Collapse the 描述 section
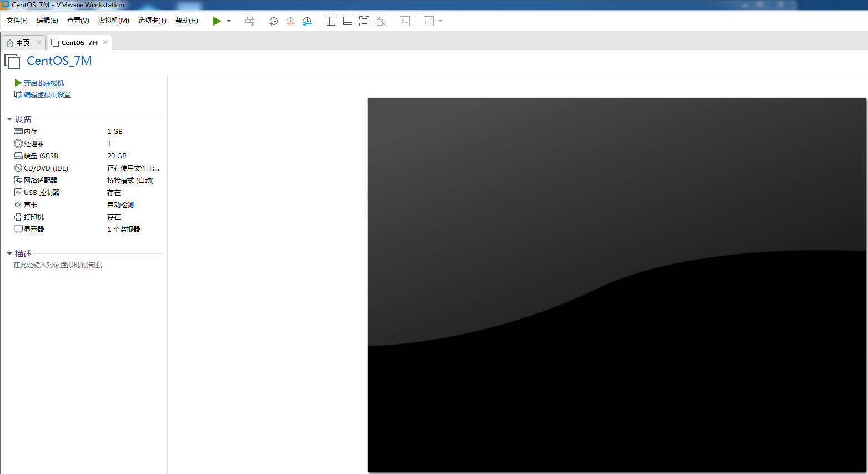Image resolution: width=868 pixels, height=474 pixels. (9, 254)
